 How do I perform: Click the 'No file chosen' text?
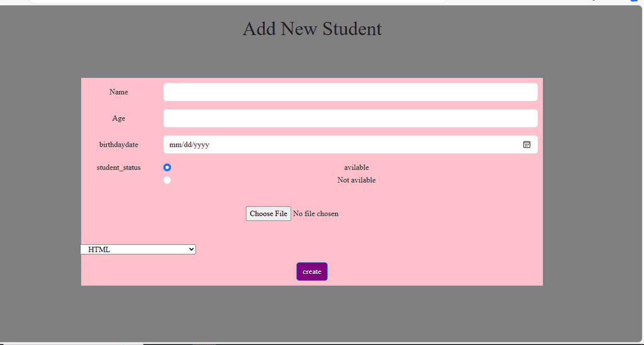(x=316, y=214)
